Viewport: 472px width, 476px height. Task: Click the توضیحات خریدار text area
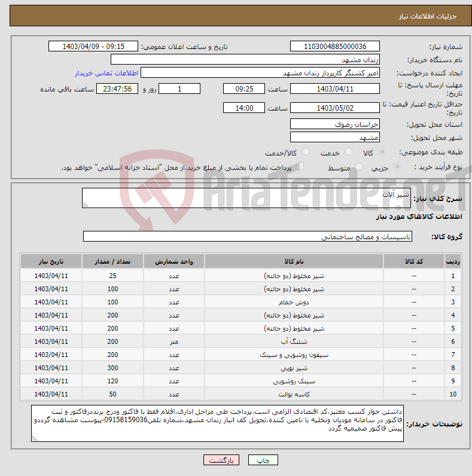pyautogui.click(x=218, y=423)
